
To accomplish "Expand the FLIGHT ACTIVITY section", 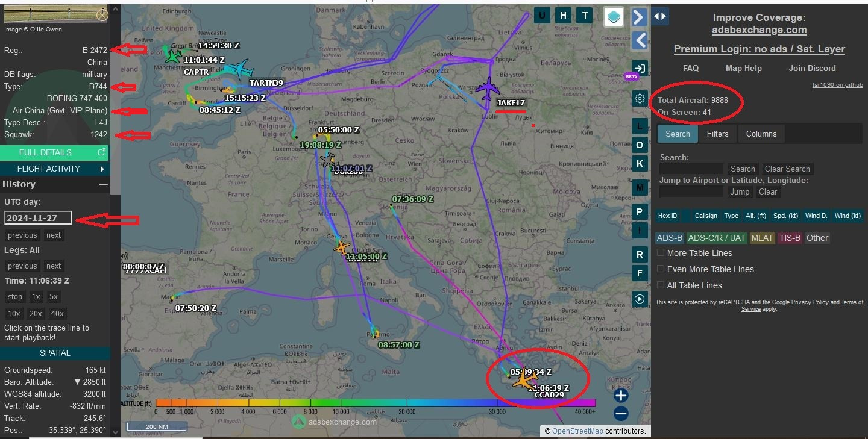I will 55,169.
